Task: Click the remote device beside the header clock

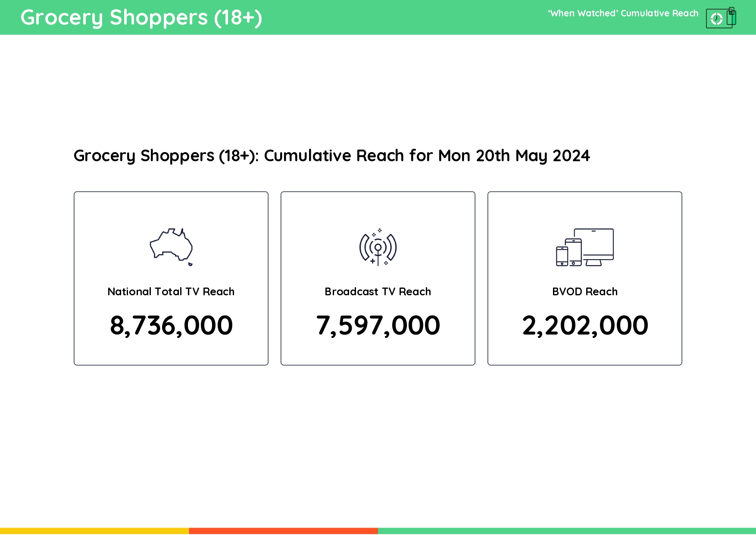Action: (x=731, y=17)
